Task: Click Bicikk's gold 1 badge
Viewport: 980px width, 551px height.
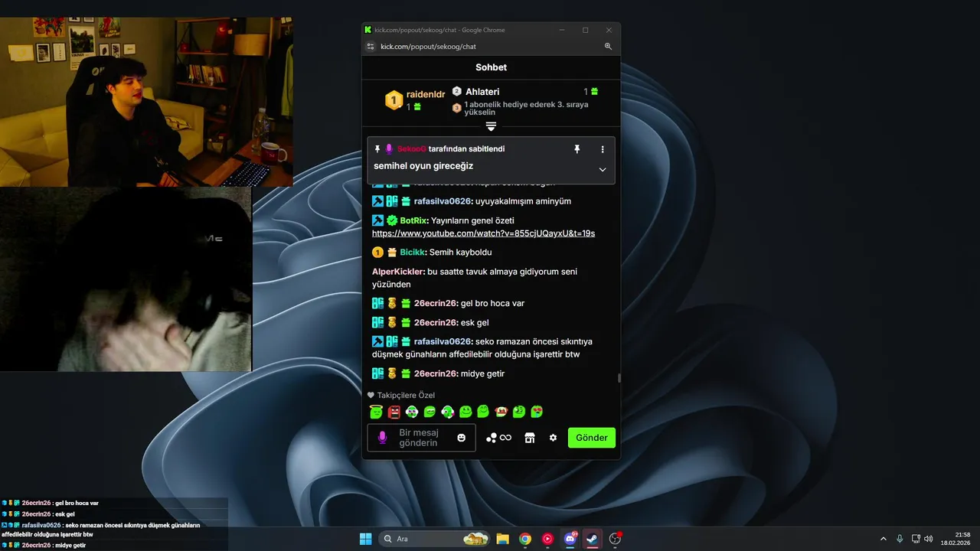Action: point(377,253)
